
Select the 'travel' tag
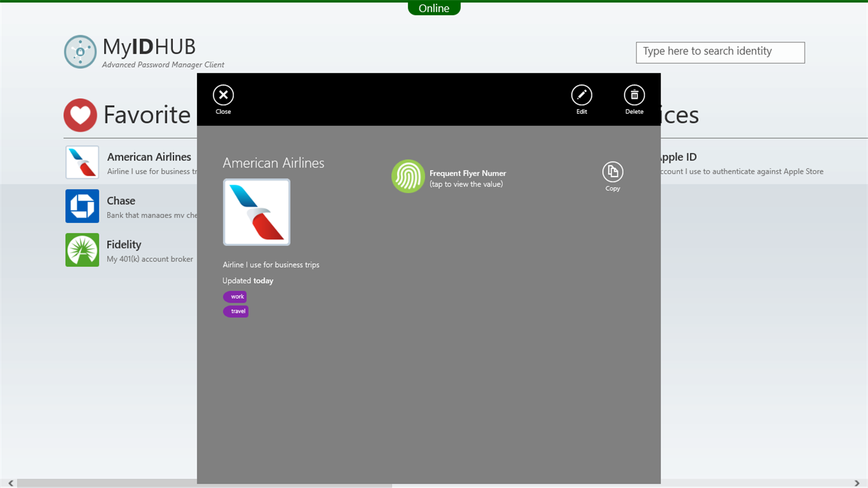tap(236, 311)
